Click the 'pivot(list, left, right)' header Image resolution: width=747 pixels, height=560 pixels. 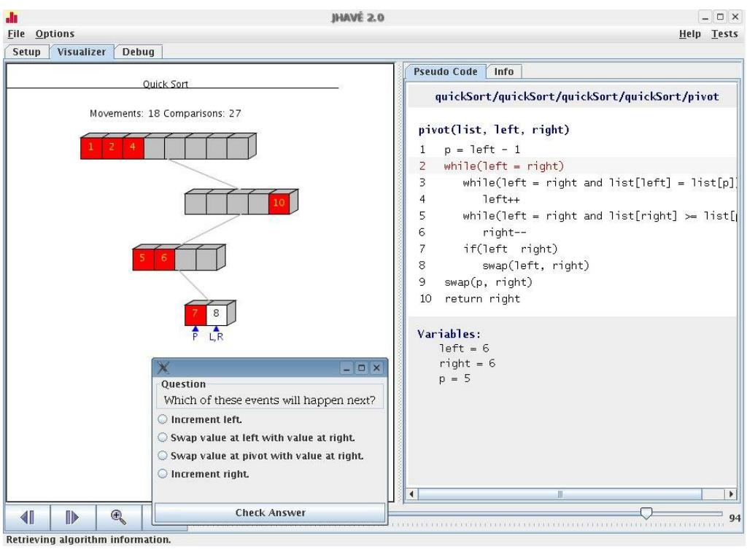click(x=494, y=130)
